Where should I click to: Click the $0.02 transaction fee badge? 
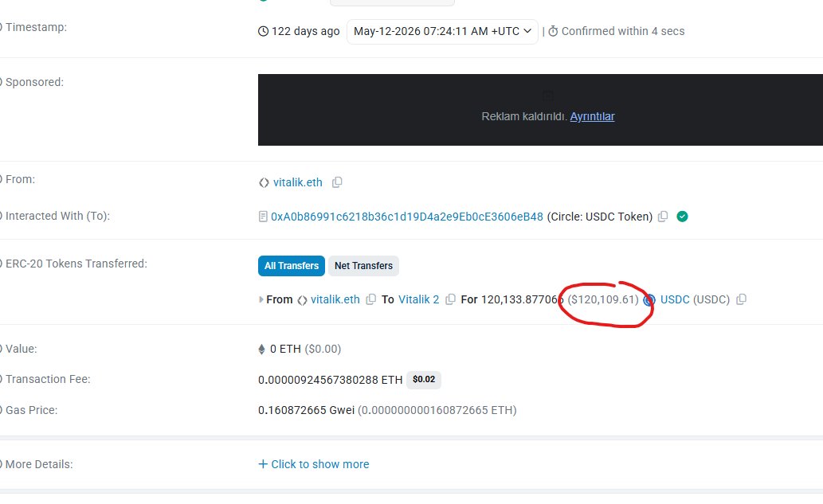pos(424,379)
